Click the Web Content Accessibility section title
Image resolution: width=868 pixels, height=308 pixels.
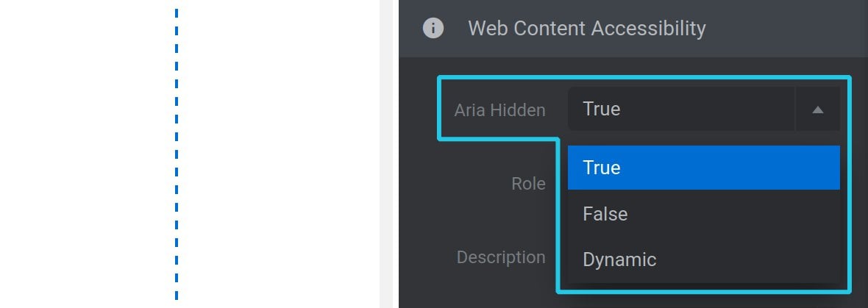(587, 28)
